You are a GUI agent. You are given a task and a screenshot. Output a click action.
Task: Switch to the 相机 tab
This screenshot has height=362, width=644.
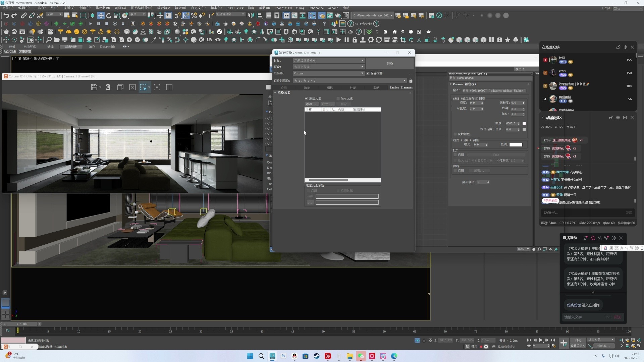coord(330,87)
